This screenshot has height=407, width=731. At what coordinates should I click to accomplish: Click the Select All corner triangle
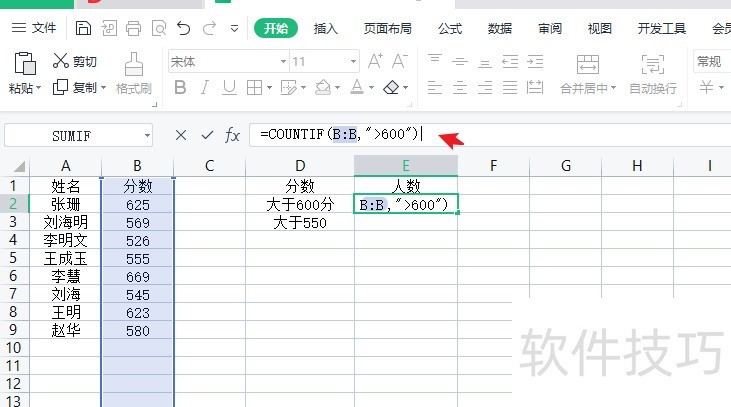19,166
